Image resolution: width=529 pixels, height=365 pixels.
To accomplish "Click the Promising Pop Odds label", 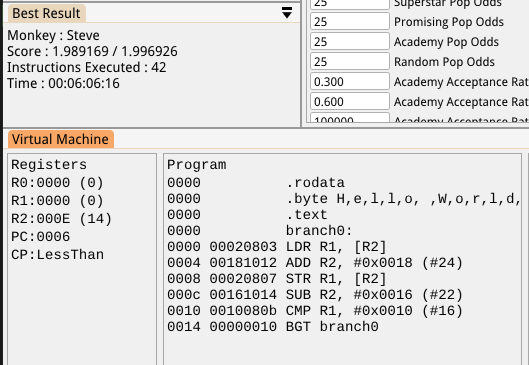I will pyautogui.click(x=449, y=22).
